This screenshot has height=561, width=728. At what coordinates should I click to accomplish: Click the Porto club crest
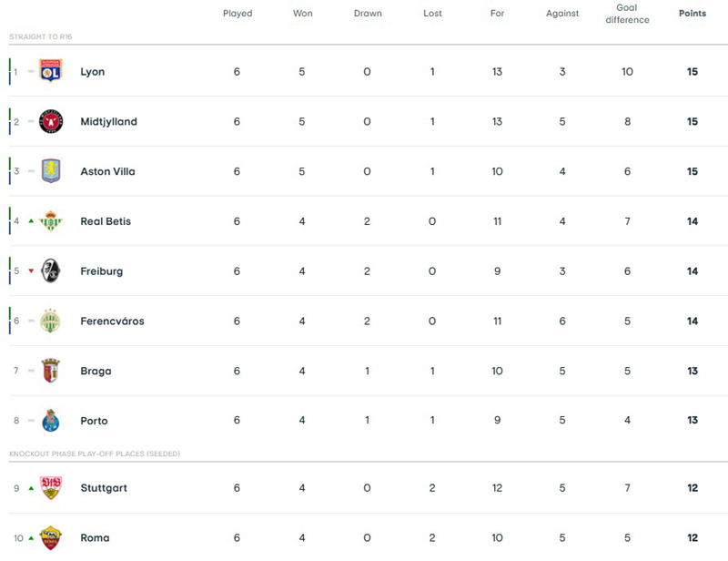coord(51,421)
